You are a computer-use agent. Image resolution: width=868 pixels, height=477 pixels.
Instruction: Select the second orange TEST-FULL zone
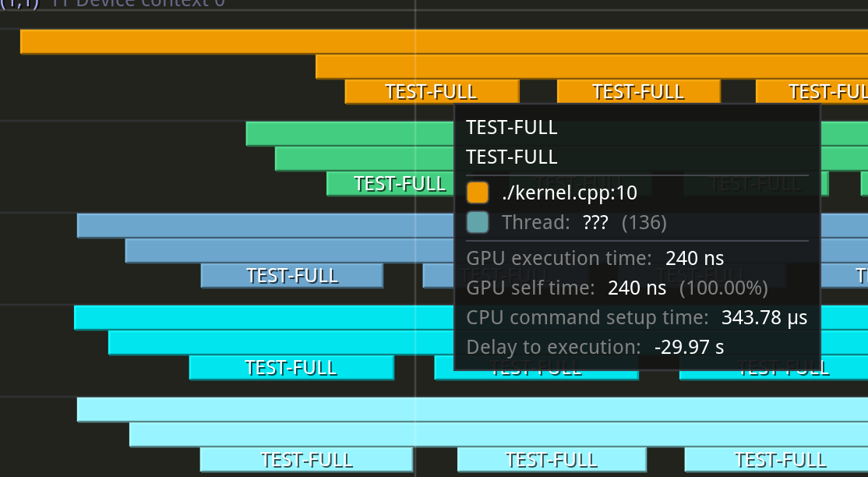[638, 92]
